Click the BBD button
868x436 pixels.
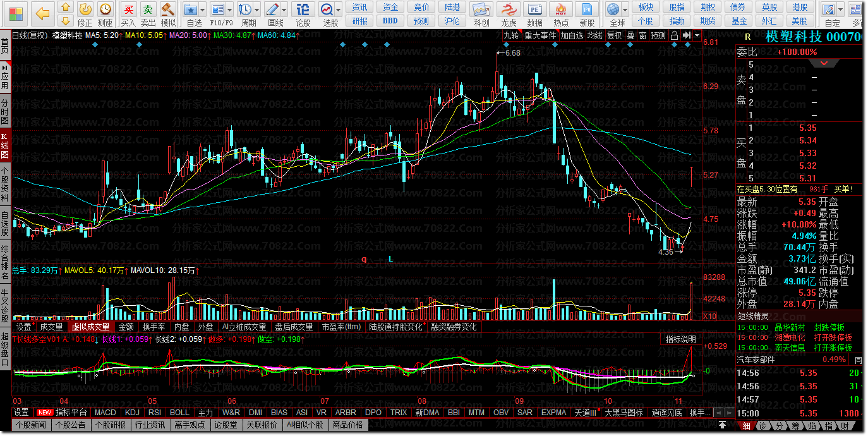pyautogui.click(x=390, y=20)
